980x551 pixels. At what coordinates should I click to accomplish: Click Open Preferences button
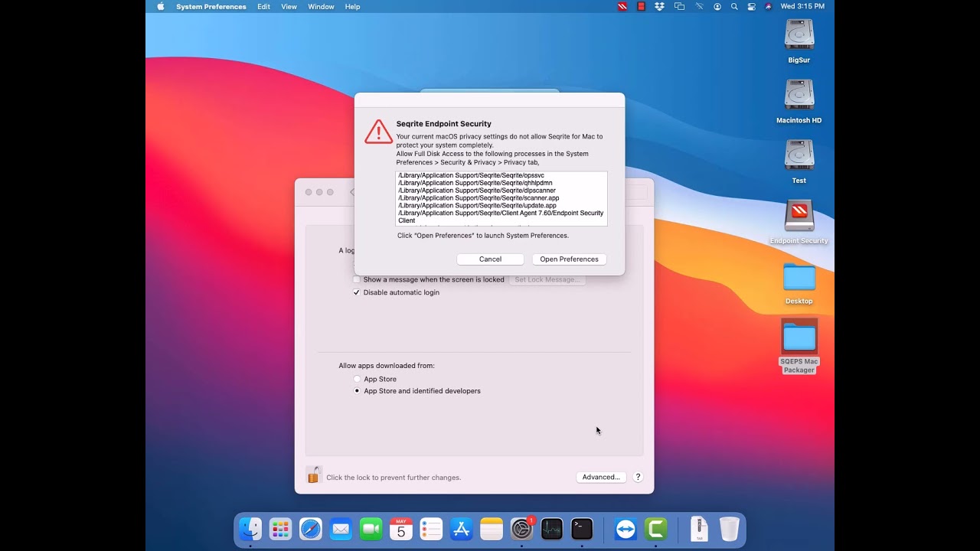tap(569, 259)
